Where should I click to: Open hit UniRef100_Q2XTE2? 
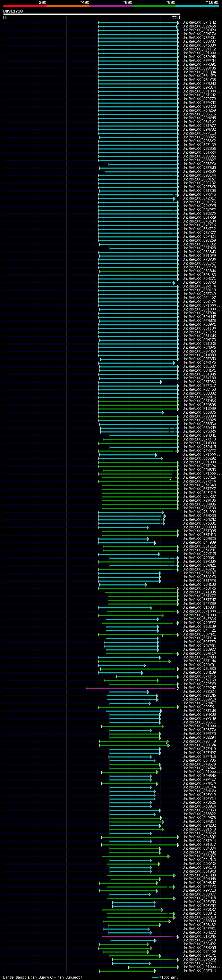coord(199,49)
